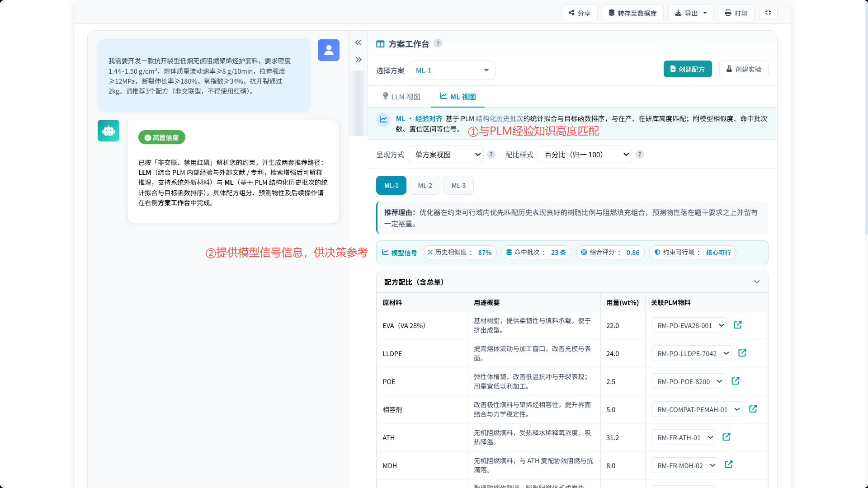Open RM-PO-LLDPE-7042 material dropdown
The width and height of the screenshot is (868, 488).
691,353
